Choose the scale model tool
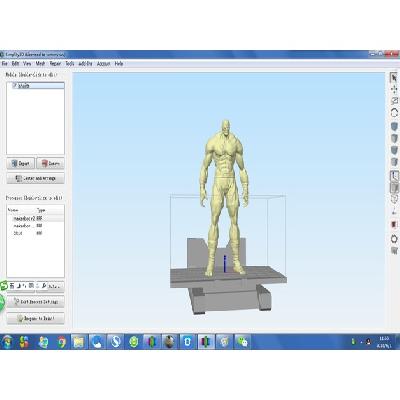Screen dimensions: 400x400 click(x=394, y=101)
